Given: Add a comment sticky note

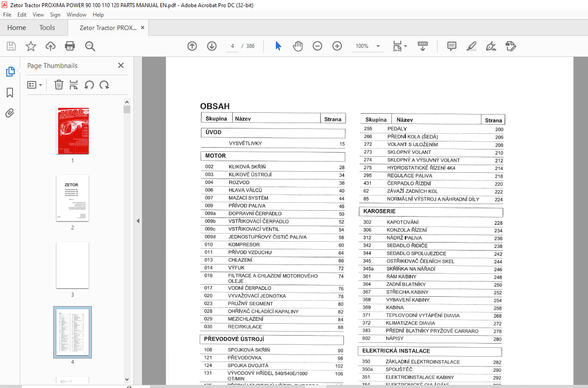Looking at the screenshot, I should tap(452, 46).
